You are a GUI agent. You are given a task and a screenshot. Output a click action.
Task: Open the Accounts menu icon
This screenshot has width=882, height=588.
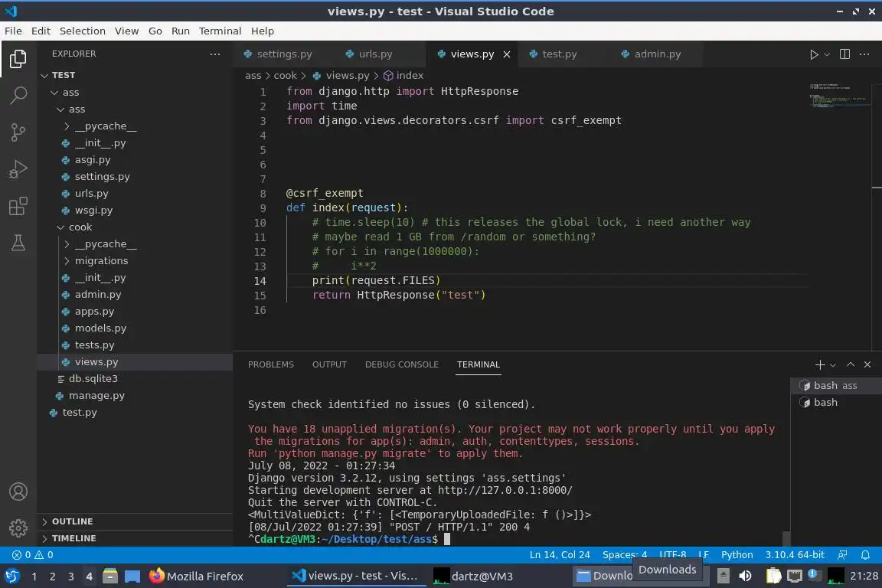[18, 492]
